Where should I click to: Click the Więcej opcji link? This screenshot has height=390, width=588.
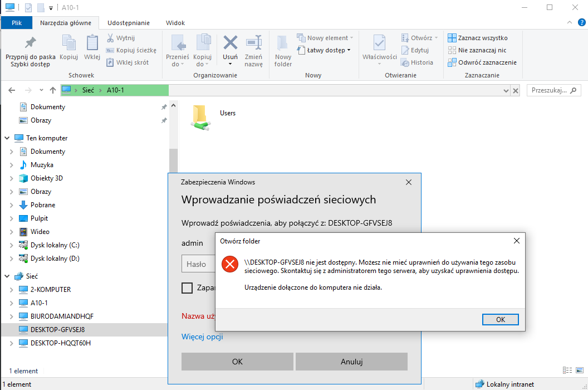coord(202,337)
